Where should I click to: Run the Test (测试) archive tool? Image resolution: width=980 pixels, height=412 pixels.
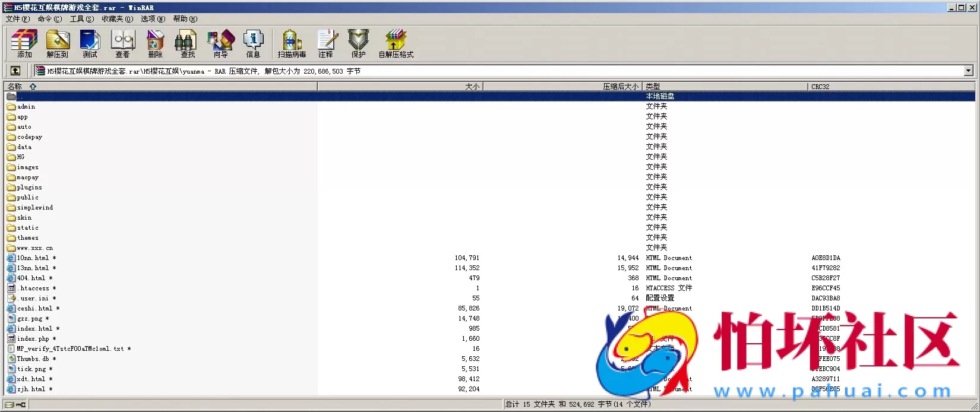[90, 43]
